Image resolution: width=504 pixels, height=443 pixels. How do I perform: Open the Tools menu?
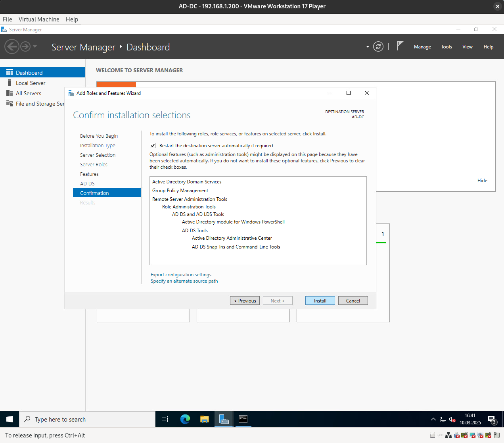tap(446, 47)
